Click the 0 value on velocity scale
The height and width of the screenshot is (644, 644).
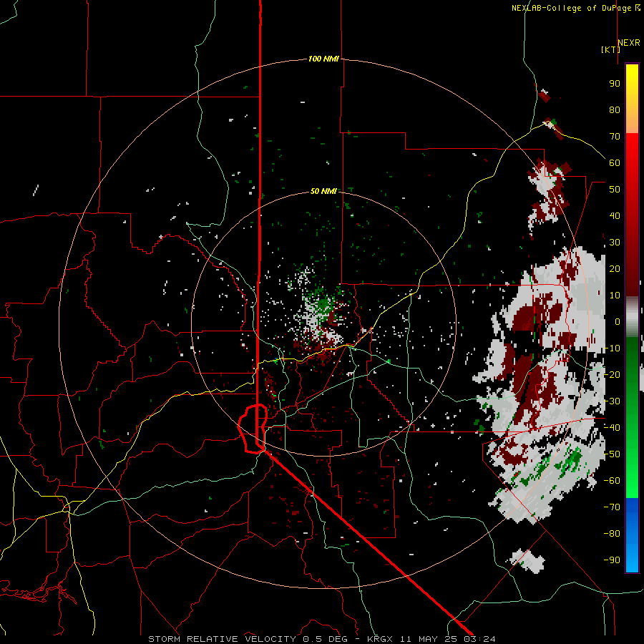coord(618,321)
